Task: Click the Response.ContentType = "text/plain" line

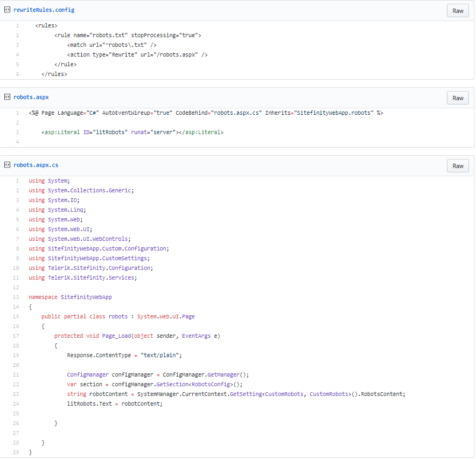Action: click(x=124, y=356)
